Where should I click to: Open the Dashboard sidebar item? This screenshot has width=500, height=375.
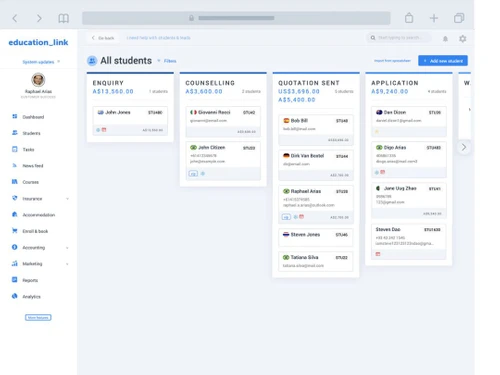pos(33,117)
